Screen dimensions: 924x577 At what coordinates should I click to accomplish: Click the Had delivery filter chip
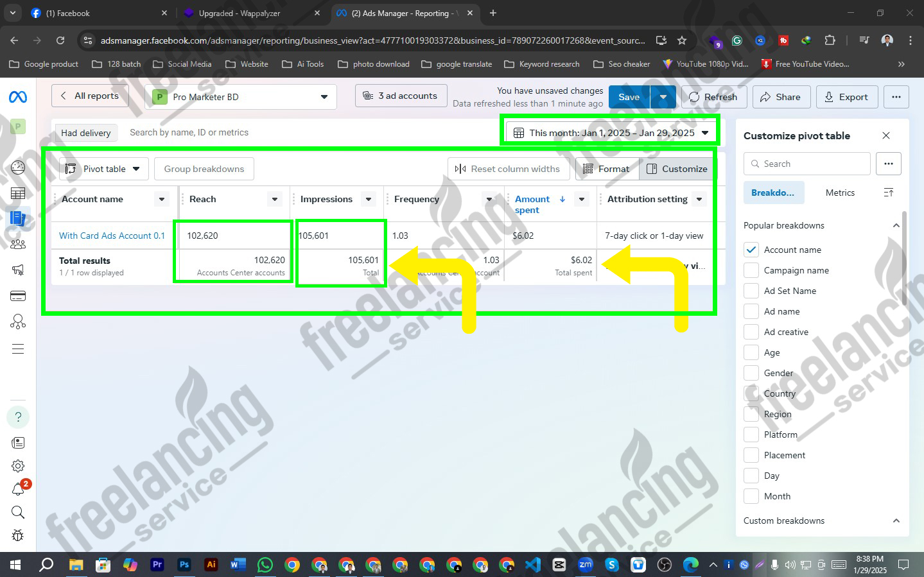(x=86, y=133)
